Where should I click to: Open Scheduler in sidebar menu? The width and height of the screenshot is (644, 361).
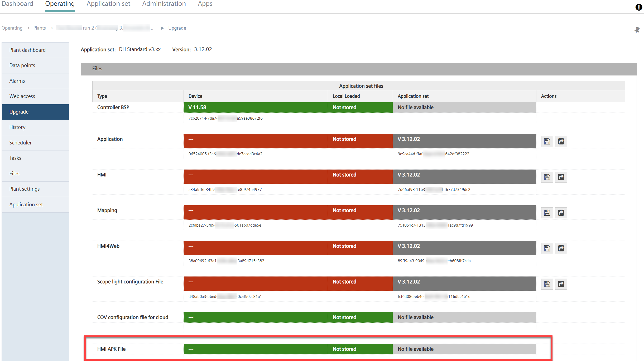click(21, 143)
